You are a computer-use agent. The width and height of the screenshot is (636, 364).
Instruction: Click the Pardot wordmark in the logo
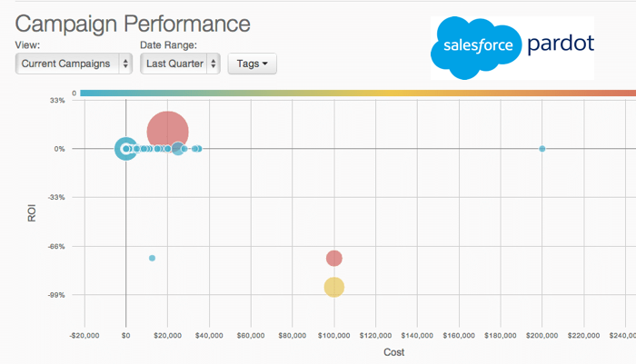[x=559, y=44]
